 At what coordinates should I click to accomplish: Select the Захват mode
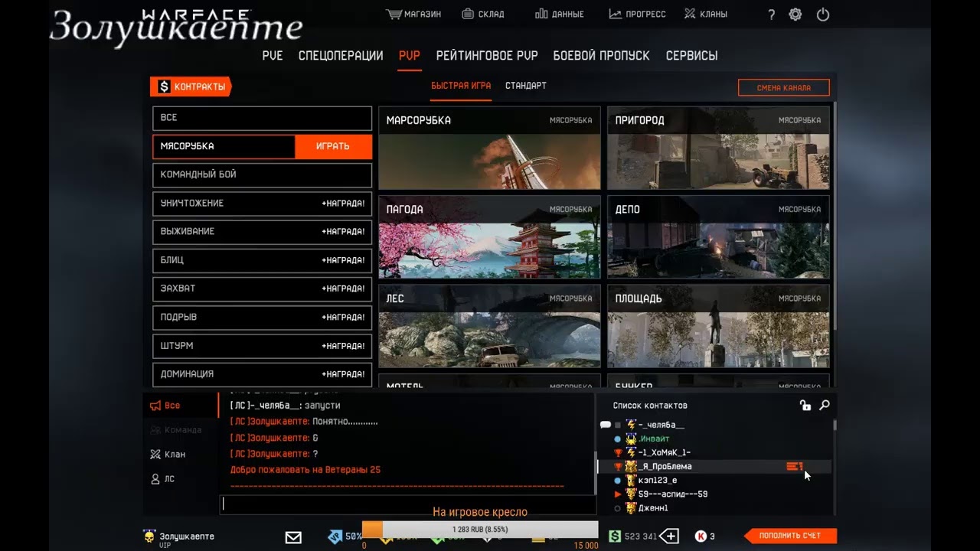263,289
